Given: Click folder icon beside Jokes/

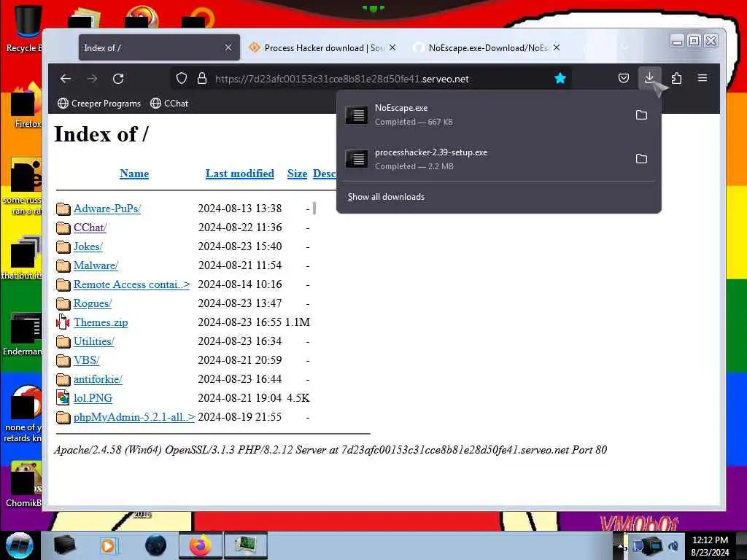Looking at the screenshot, I should [63, 246].
